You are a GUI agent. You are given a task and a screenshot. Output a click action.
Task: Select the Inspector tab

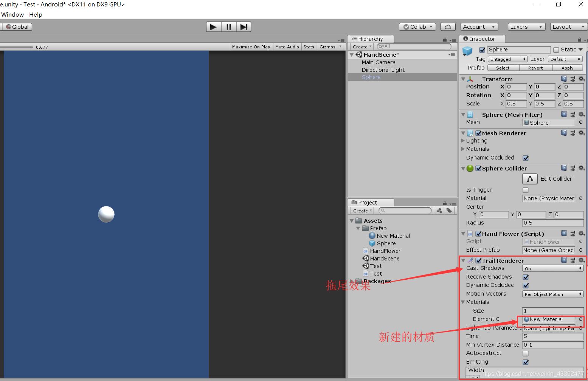(x=482, y=39)
